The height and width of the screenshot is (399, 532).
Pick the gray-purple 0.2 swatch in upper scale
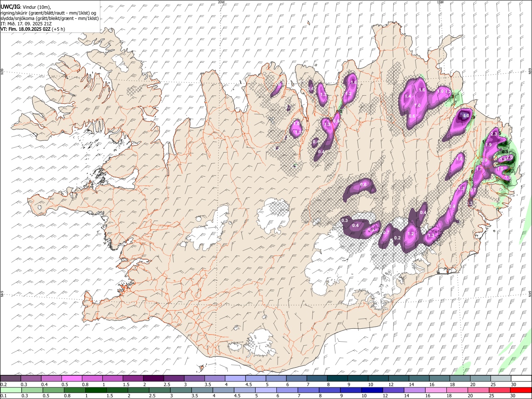click(x=10, y=378)
